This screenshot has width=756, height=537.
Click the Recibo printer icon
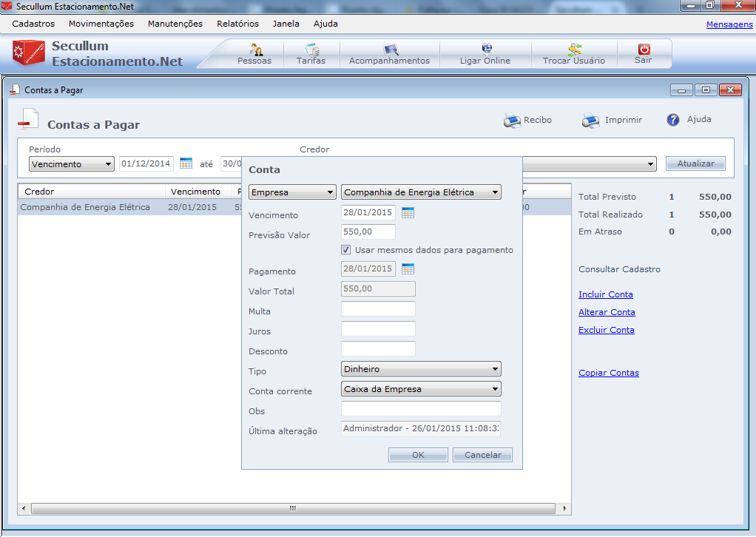[x=513, y=121]
